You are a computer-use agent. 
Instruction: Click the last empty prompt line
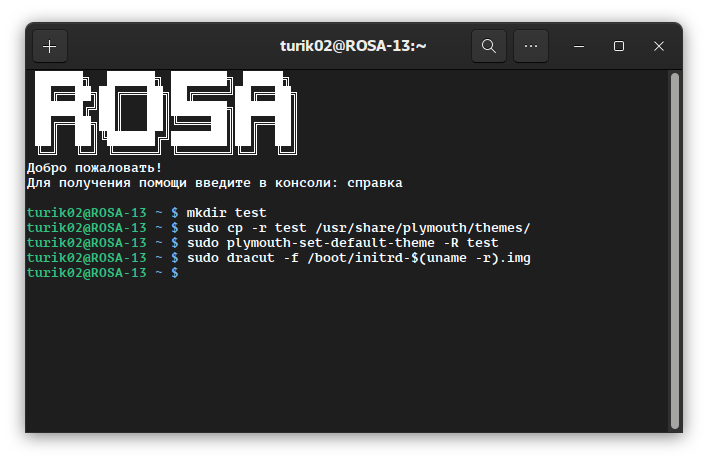102,273
